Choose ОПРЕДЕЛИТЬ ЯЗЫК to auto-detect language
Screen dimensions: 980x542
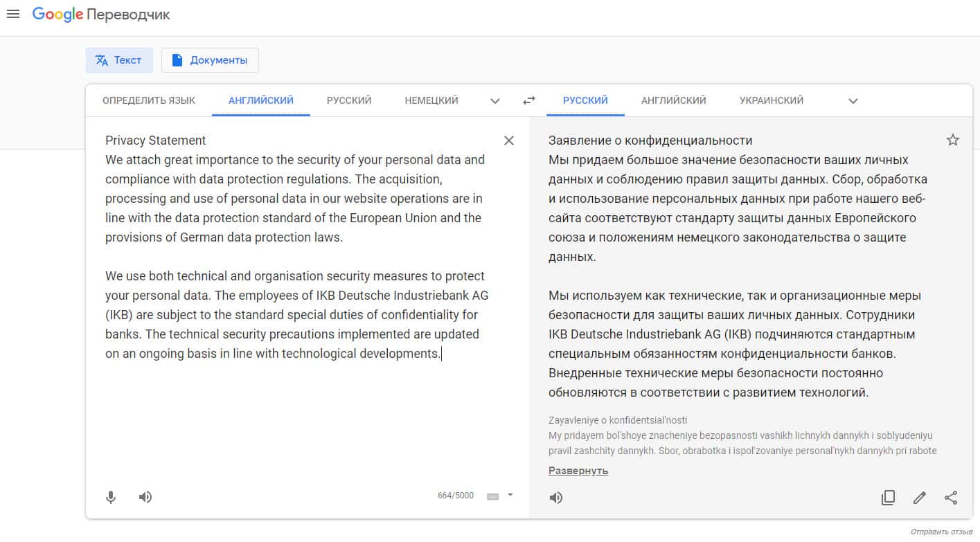(x=149, y=100)
